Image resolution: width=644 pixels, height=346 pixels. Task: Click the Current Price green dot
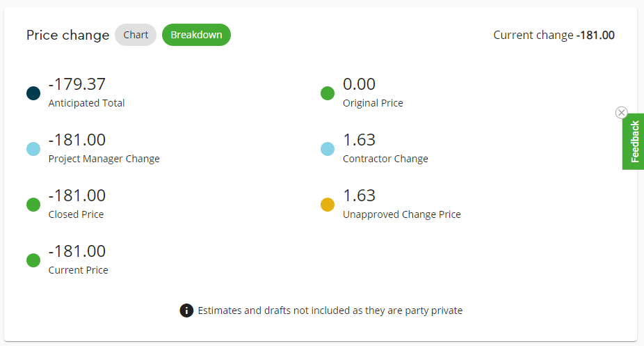(x=33, y=260)
